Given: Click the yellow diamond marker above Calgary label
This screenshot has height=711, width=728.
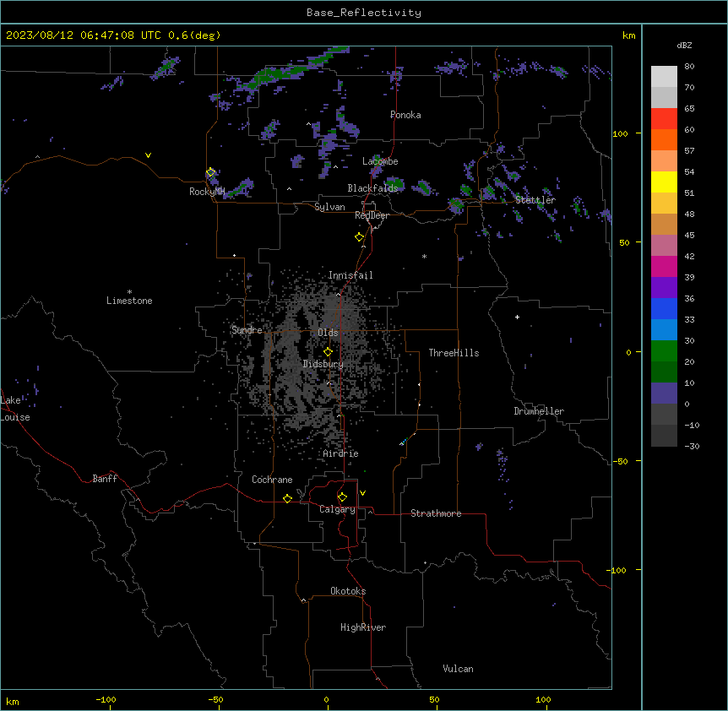Looking at the screenshot, I should (x=342, y=497).
